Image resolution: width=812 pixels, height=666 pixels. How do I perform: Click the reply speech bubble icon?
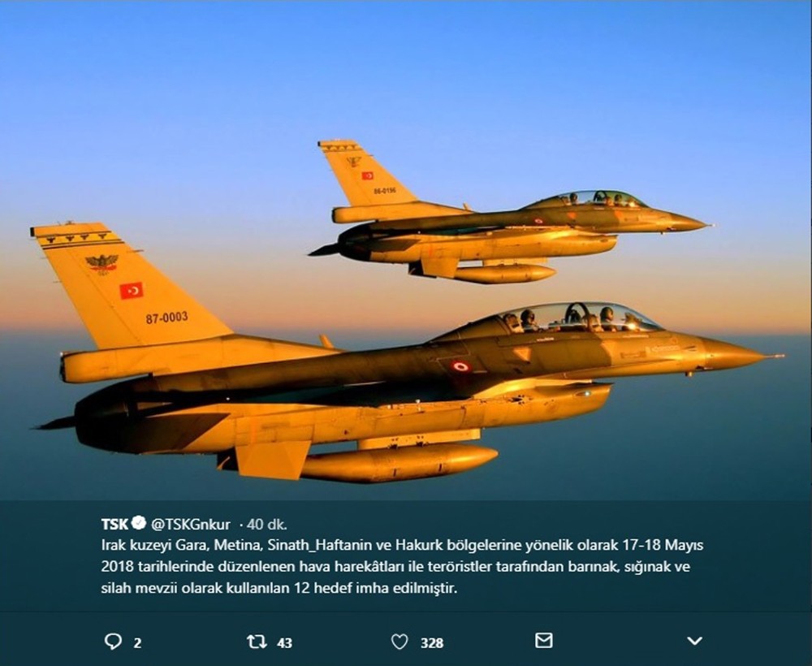[x=113, y=642]
